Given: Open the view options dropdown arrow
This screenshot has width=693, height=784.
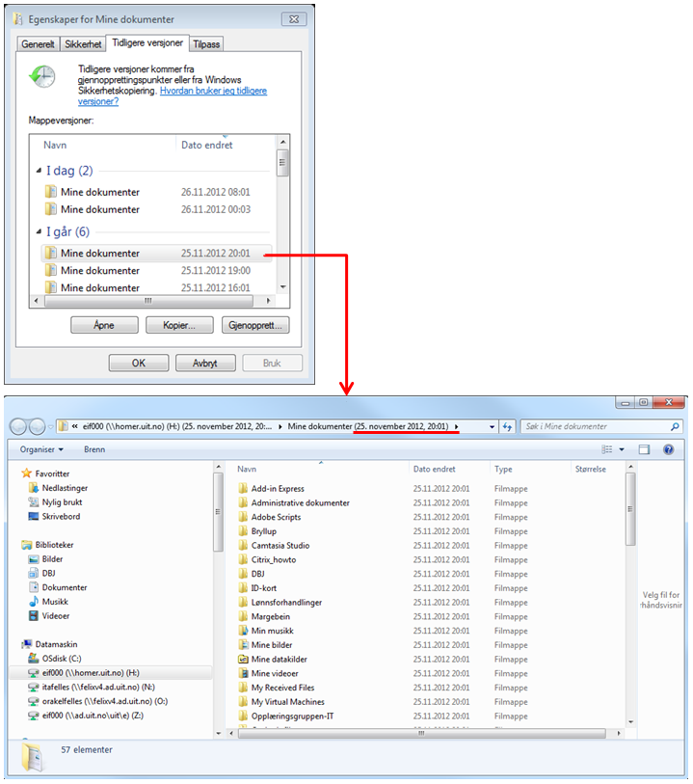Looking at the screenshot, I should pyautogui.click(x=624, y=449).
